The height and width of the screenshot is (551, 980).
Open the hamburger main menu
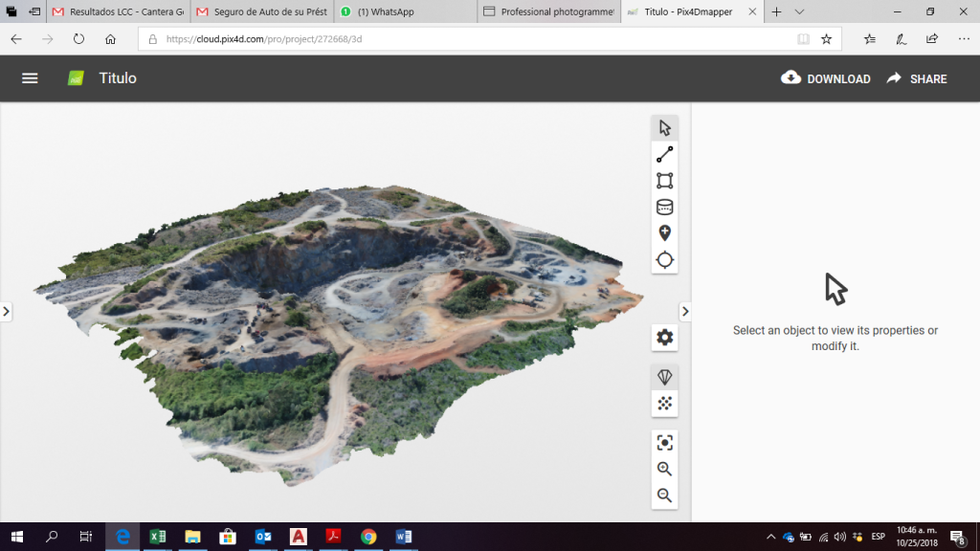(x=30, y=78)
